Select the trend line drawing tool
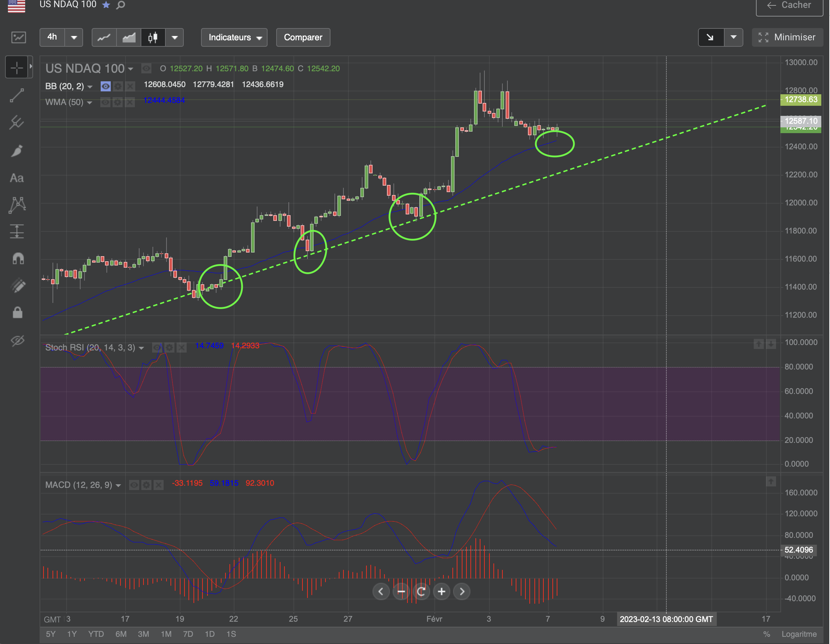The image size is (830, 644). click(17, 95)
